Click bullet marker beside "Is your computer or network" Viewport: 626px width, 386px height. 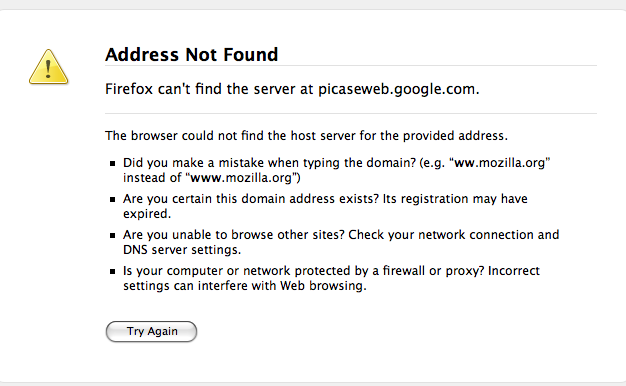coord(113,271)
